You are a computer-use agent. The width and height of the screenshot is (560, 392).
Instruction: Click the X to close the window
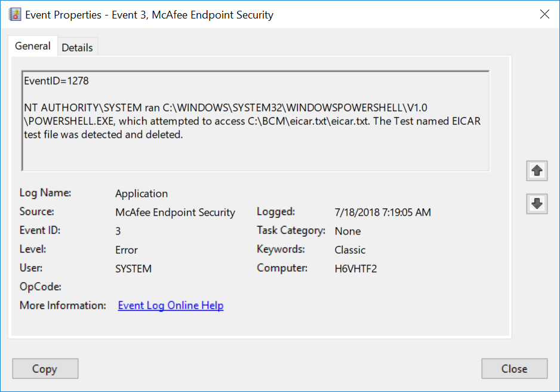(544, 14)
